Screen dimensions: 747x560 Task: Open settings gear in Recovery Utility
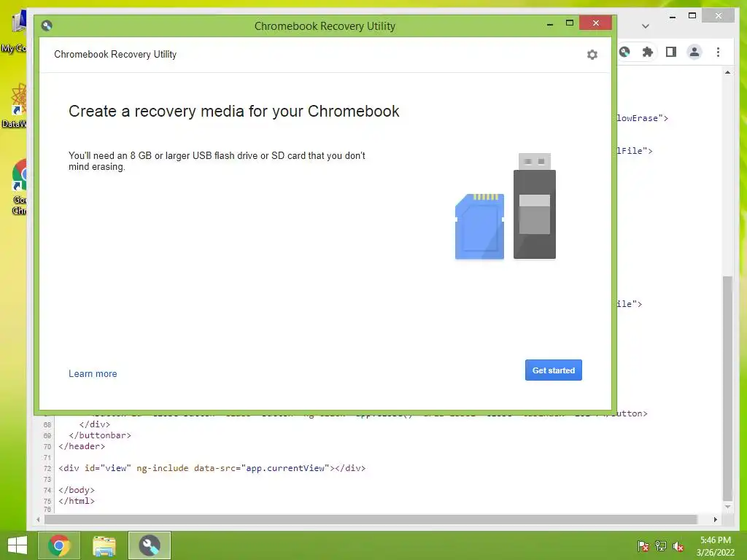(592, 55)
